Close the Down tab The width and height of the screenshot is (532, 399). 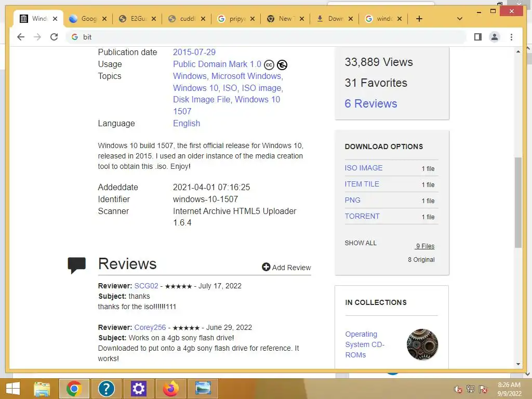pos(351,19)
